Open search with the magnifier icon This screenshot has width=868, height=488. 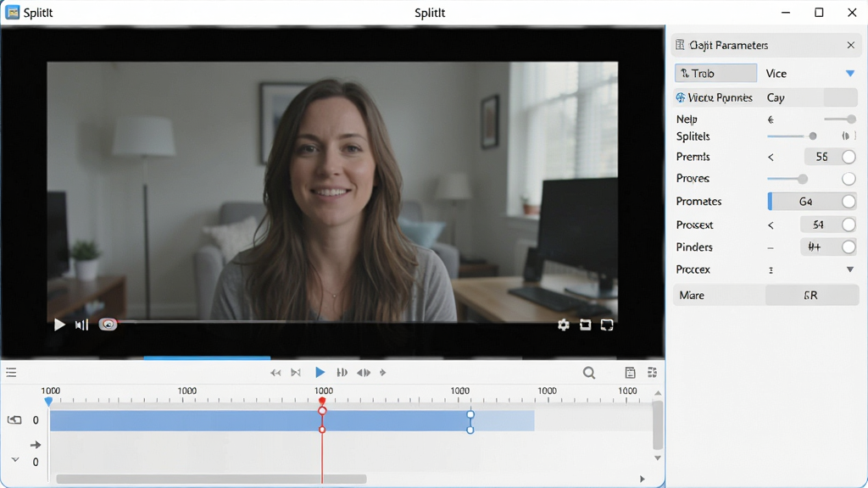click(589, 373)
